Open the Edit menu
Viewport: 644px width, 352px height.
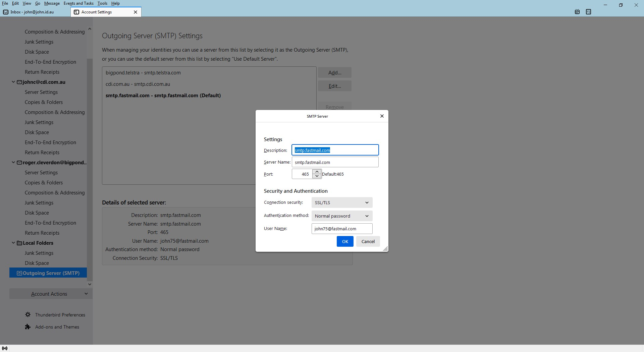tap(15, 3)
